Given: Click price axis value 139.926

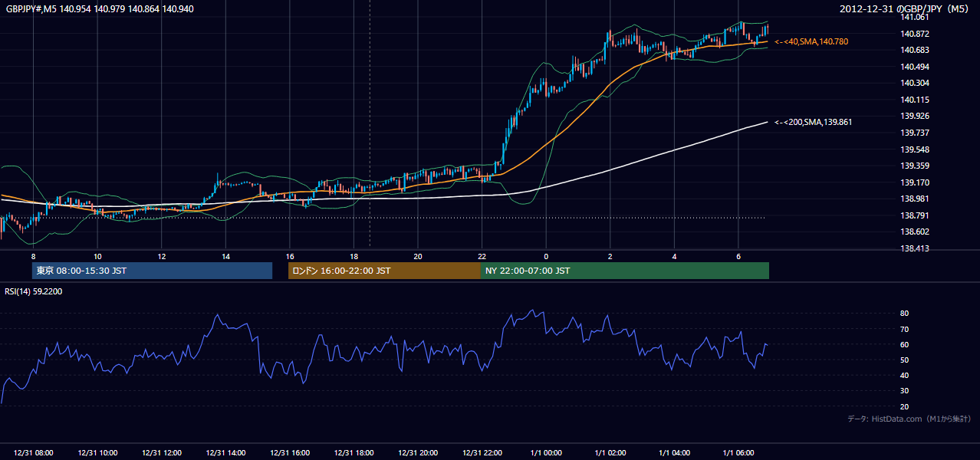Looking at the screenshot, I should (914, 116).
